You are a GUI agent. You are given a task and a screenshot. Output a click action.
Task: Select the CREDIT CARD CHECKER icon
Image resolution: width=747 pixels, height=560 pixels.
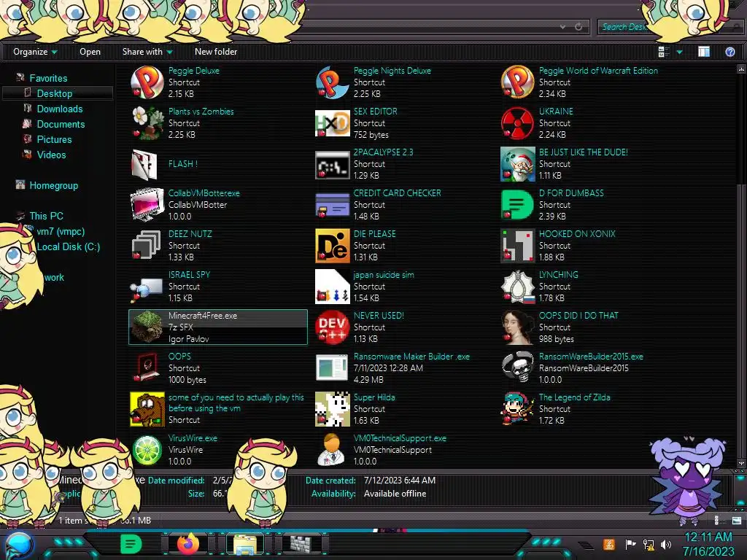[x=333, y=205]
